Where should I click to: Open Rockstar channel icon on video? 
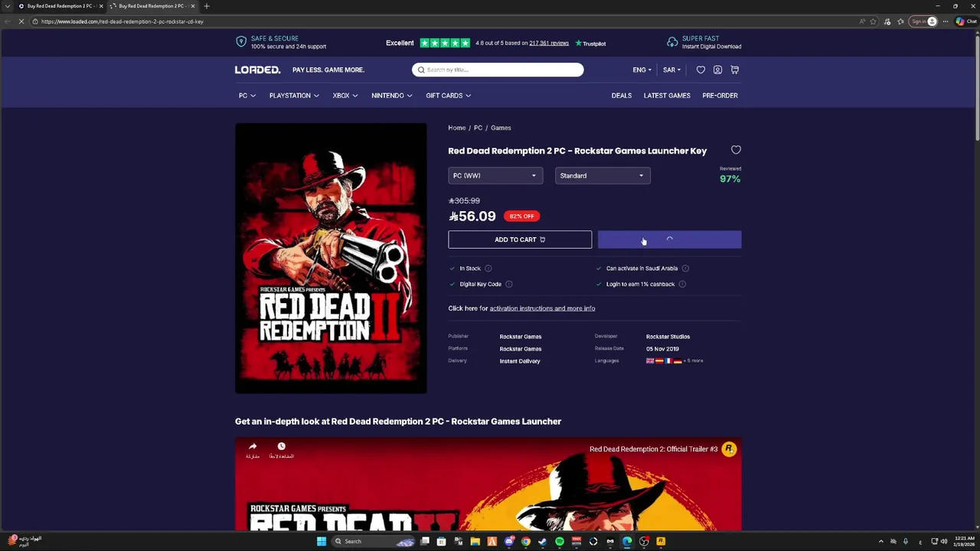[x=729, y=449]
